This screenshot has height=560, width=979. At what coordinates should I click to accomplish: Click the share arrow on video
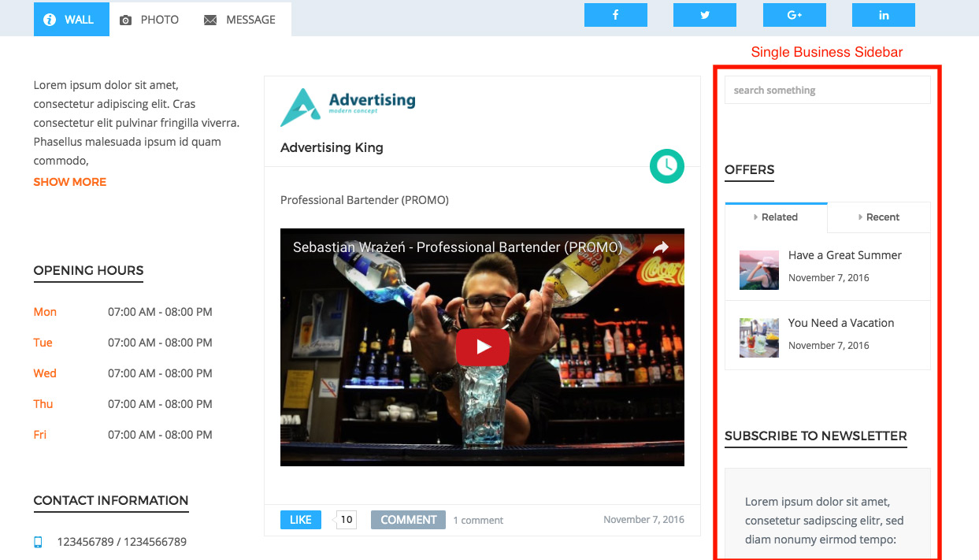click(x=660, y=247)
